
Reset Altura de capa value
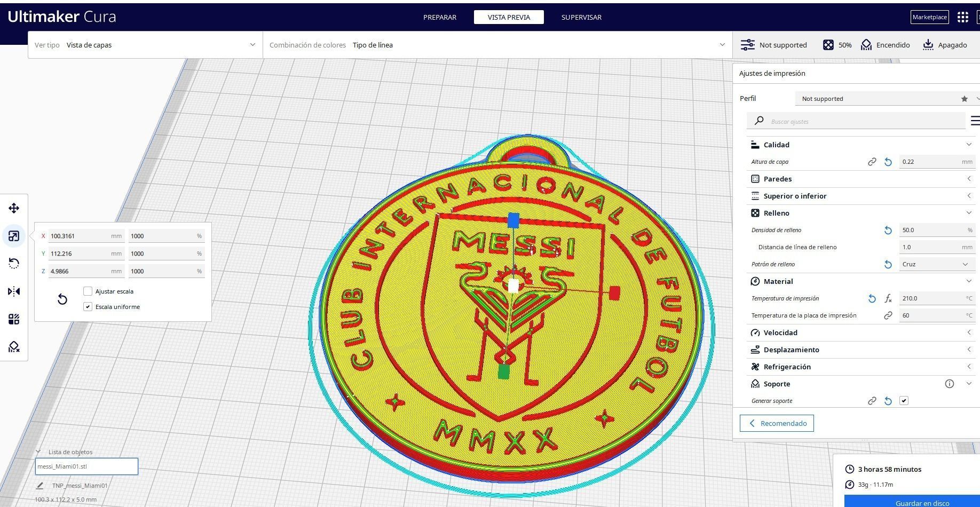888,162
